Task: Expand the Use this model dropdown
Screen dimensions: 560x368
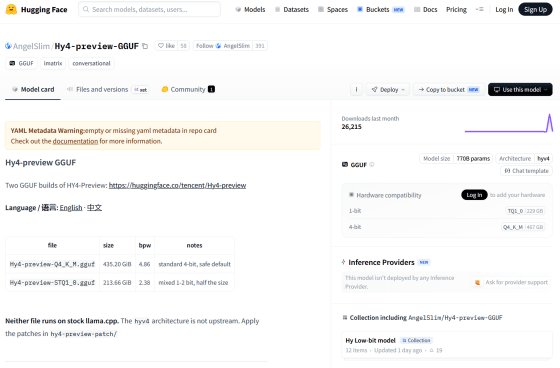Action: pyautogui.click(x=520, y=89)
